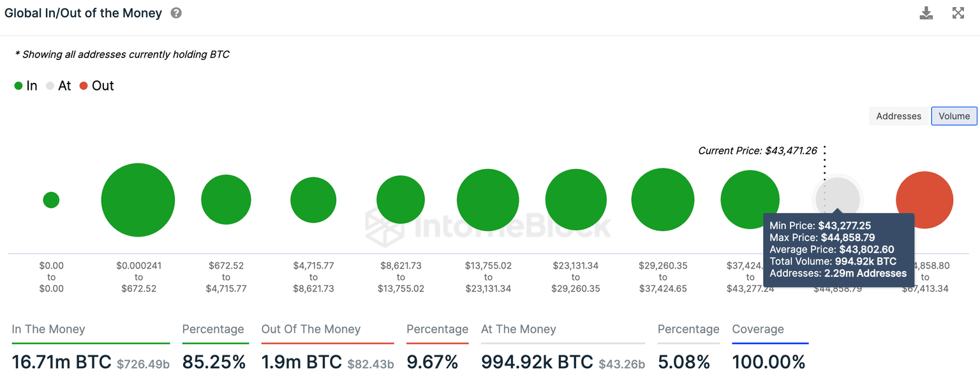Viewport: 980px width, 391px height.
Task: Click the red Out legend dot
Action: 84,85
